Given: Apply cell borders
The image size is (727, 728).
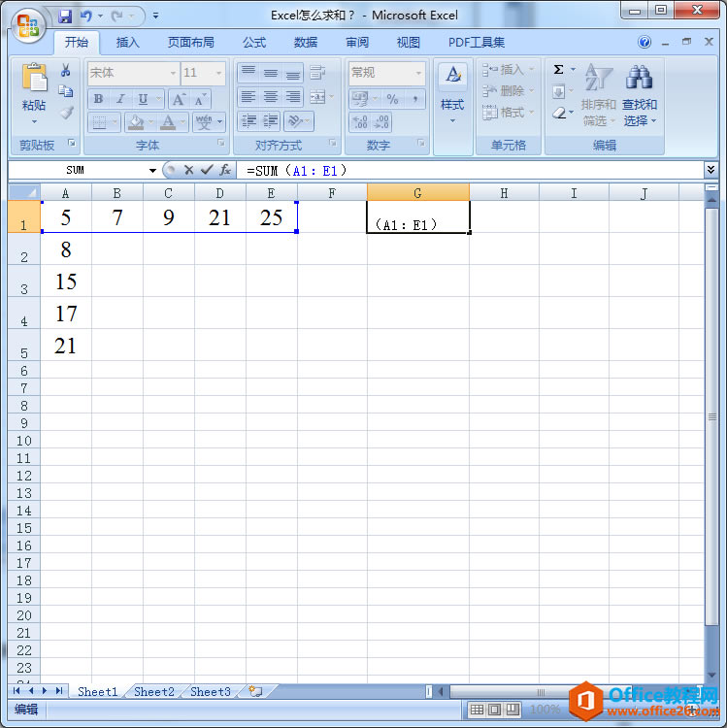Looking at the screenshot, I should pos(99,122).
